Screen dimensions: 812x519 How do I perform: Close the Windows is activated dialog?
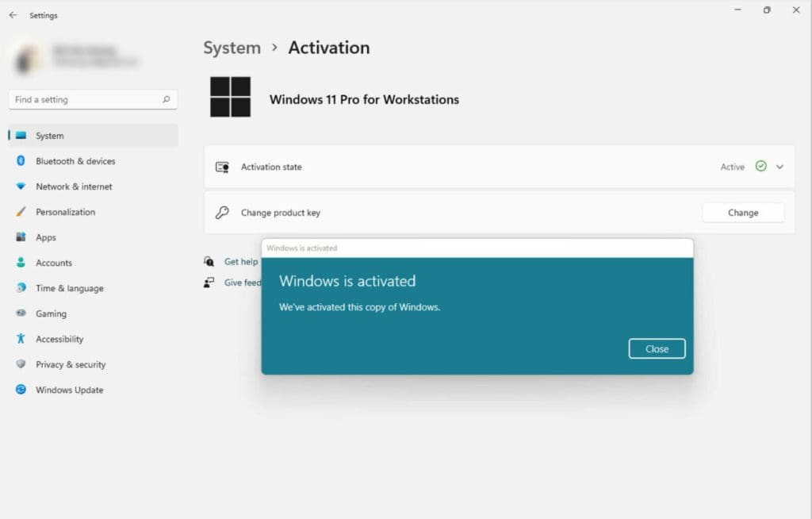(x=657, y=349)
